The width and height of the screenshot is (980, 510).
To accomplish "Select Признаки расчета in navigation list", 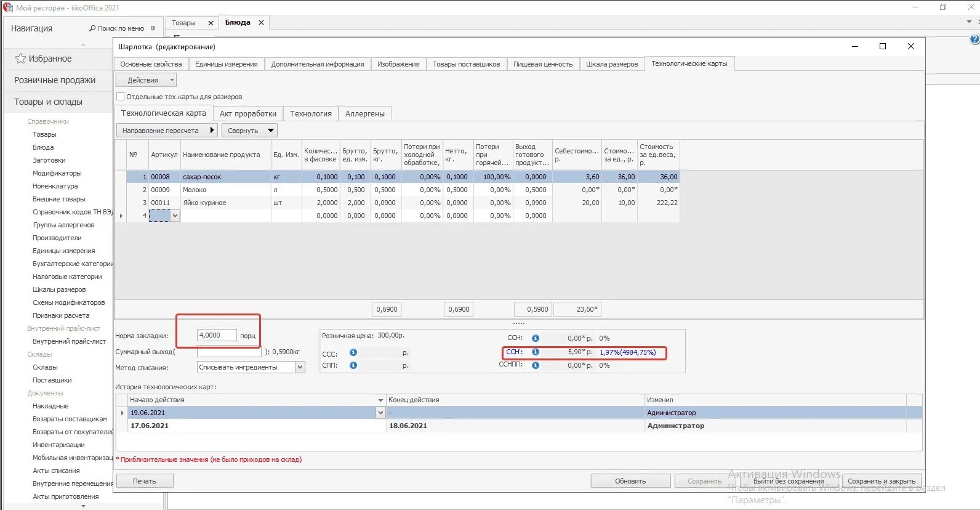I will [61, 315].
